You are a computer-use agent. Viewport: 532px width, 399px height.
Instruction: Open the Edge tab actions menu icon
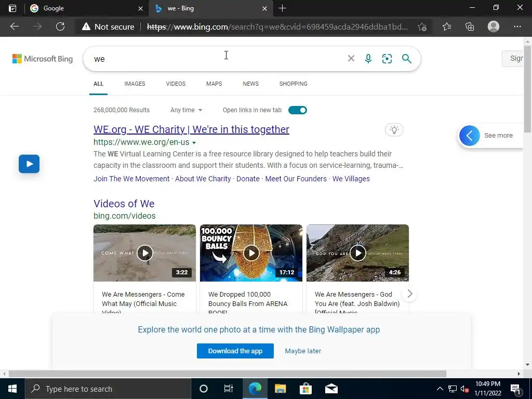click(x=12, y=8)
